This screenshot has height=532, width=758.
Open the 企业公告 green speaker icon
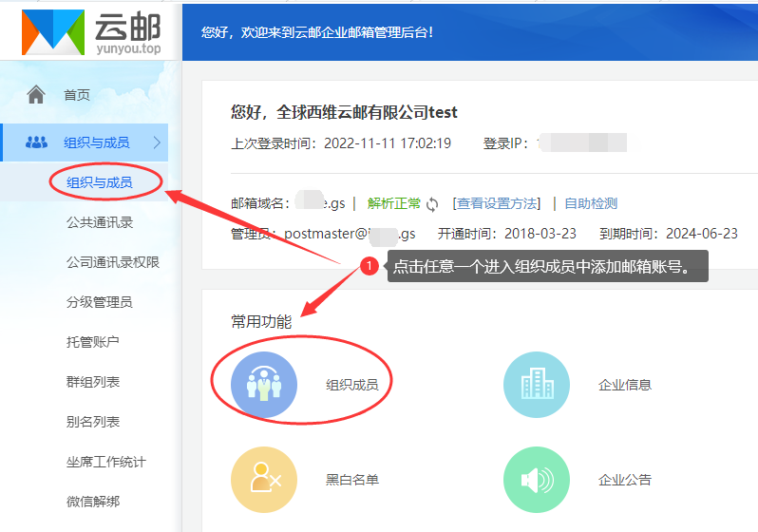(536, 480)
